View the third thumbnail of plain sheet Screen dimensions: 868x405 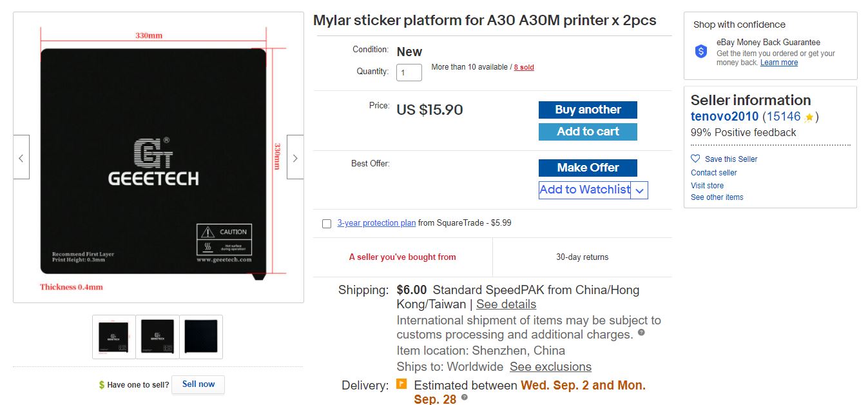(x=201, y=337)
